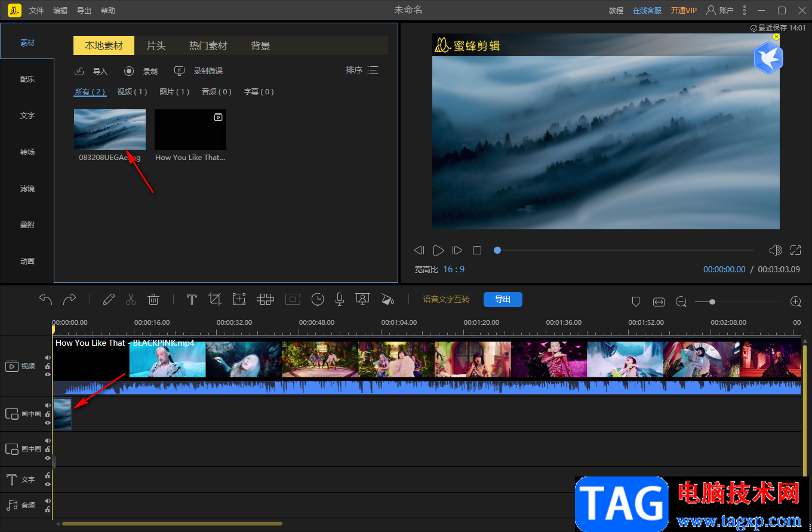Filter media by 视频 ( 1 )
Image resolution: width=812 pixels, height=532 pixels.
[132, 91]
